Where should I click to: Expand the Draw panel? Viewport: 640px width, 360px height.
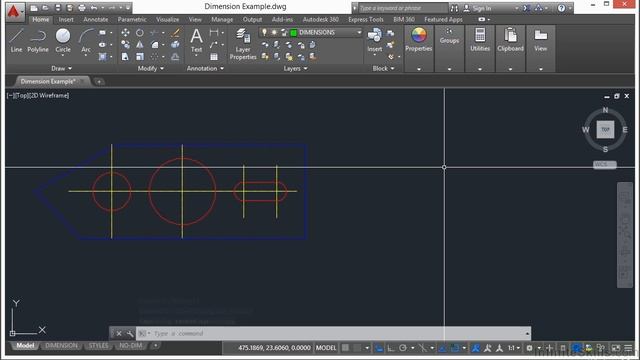click(62, 68)
